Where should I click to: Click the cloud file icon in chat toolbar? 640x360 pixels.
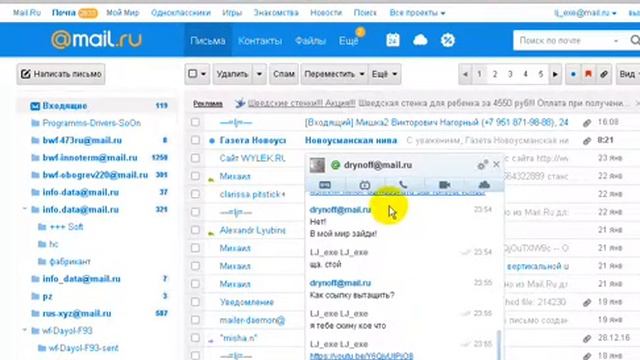pyautogui.click(x=484, y=185)
